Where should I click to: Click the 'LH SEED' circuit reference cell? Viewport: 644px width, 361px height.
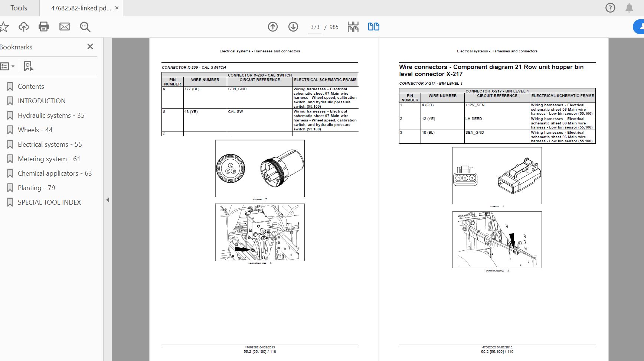[497, 123]
